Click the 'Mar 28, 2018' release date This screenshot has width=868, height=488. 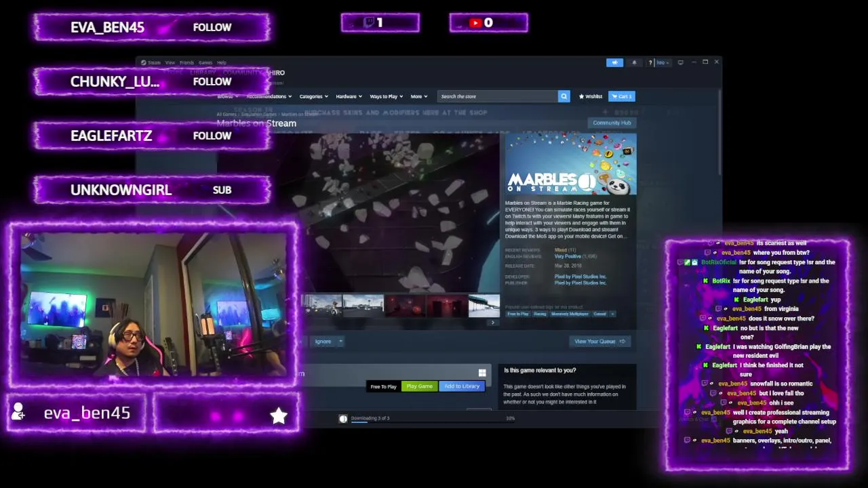(568, 266)
